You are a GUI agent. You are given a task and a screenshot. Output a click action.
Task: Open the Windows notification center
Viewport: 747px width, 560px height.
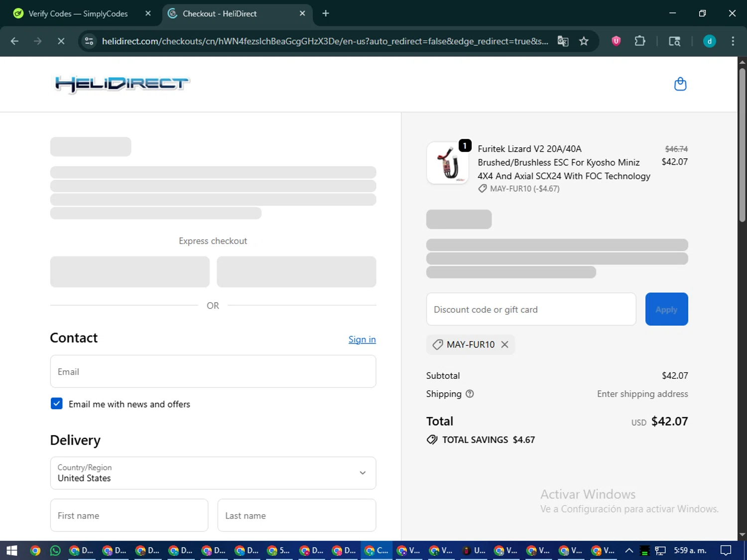[726, 551]
